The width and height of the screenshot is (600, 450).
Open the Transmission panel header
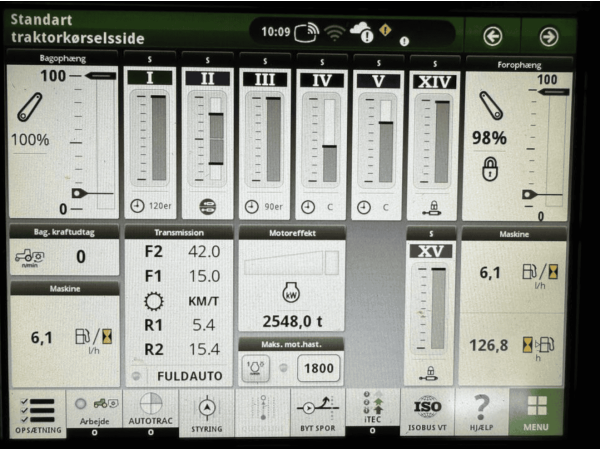point(179,233)
